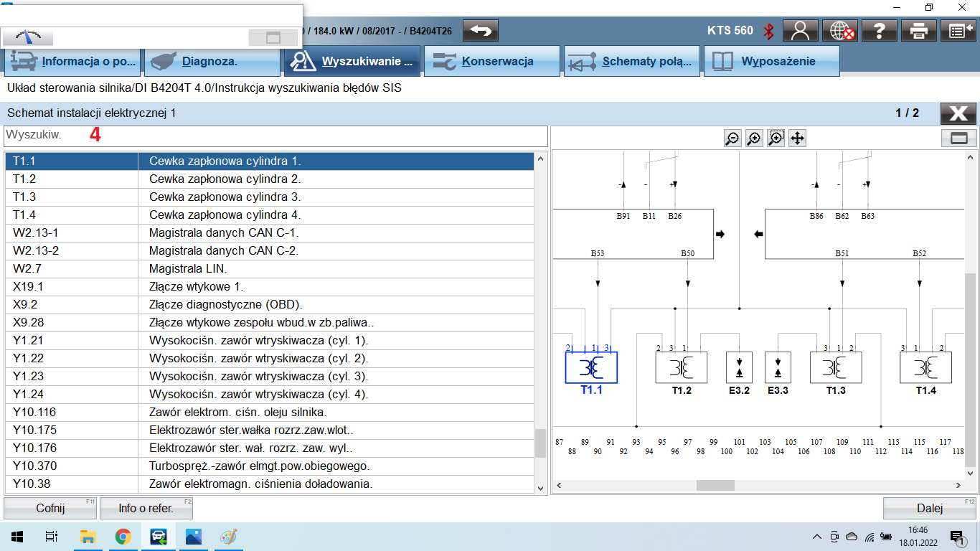Activate the pan/move diagram tool

(797, 138)
